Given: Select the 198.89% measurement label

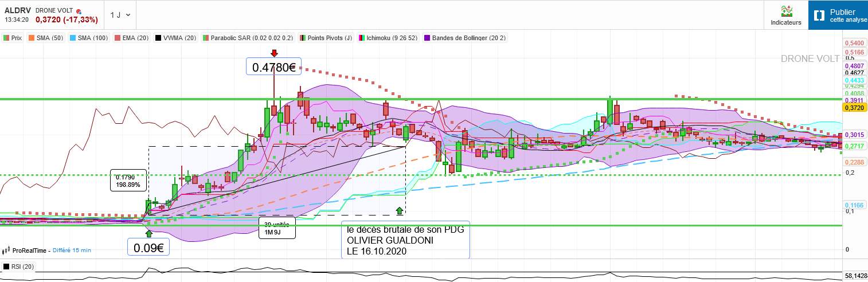Looking at the screenshot, I should point(128,185).
